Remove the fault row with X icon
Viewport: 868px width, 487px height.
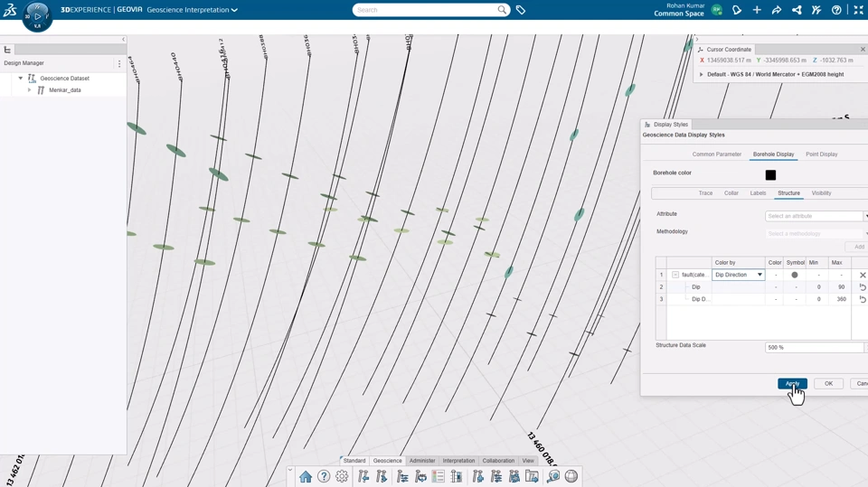(x=863, y=275)
